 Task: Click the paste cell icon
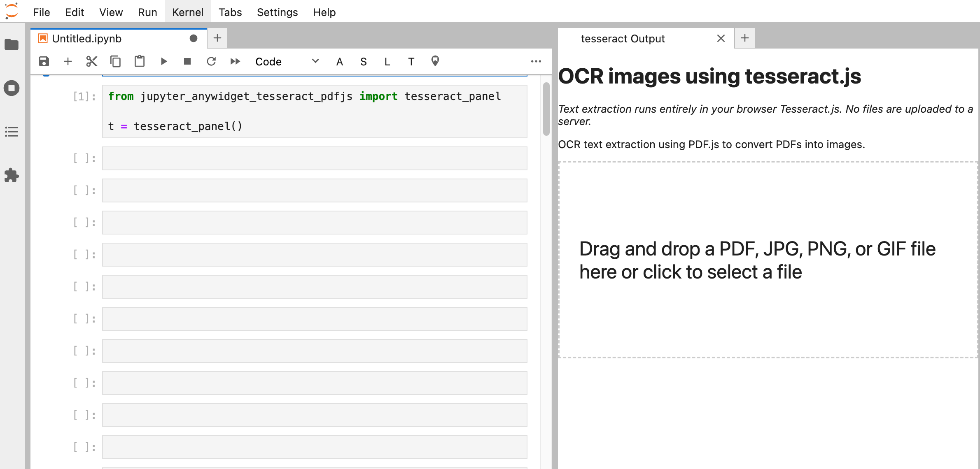[138, 61]
